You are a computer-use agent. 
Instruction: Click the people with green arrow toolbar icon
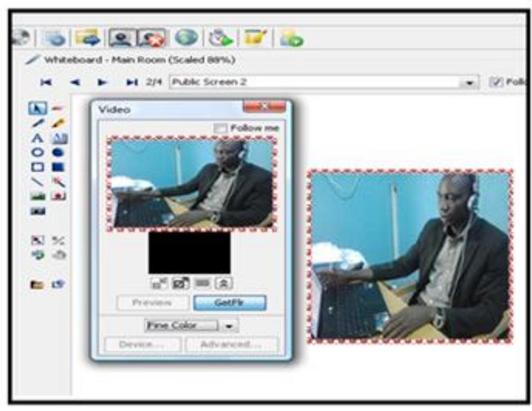point(291,38)
